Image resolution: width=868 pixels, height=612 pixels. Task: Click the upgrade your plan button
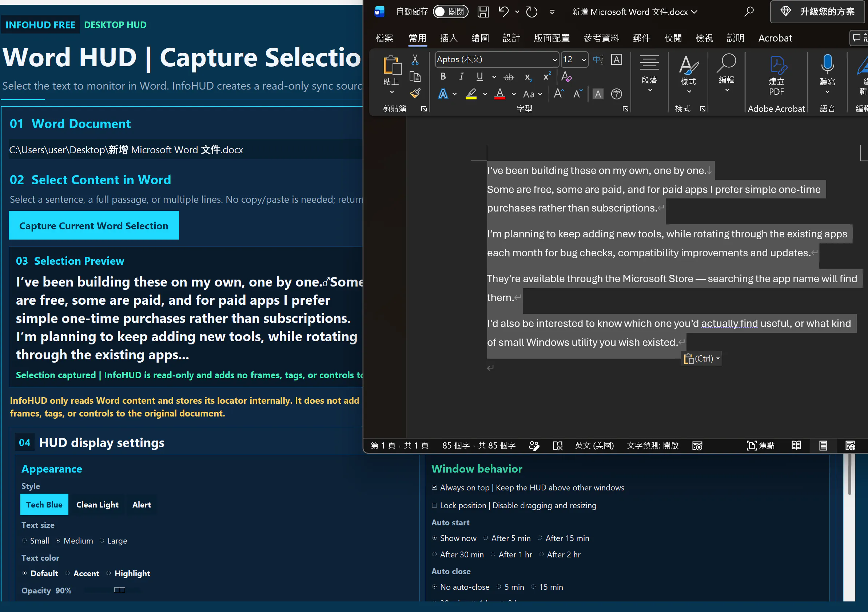[818, 12]
